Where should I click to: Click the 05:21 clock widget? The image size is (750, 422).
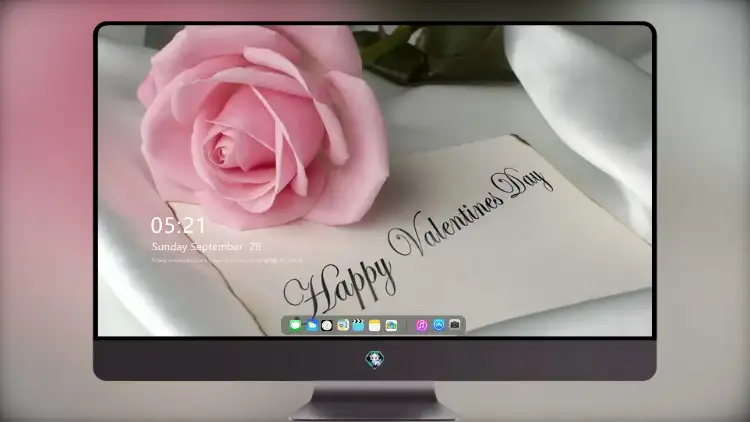[178, 225]
